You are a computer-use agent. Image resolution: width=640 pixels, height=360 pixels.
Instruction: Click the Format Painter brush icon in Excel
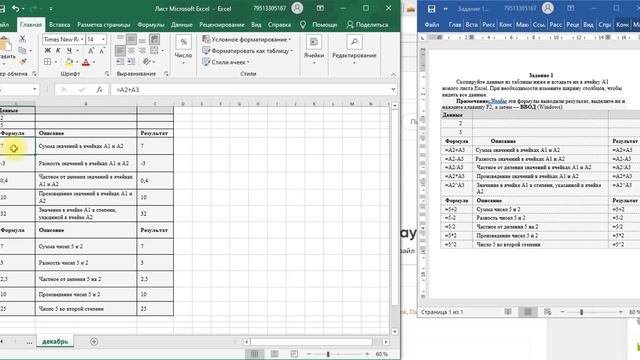(x=23, y=61)
